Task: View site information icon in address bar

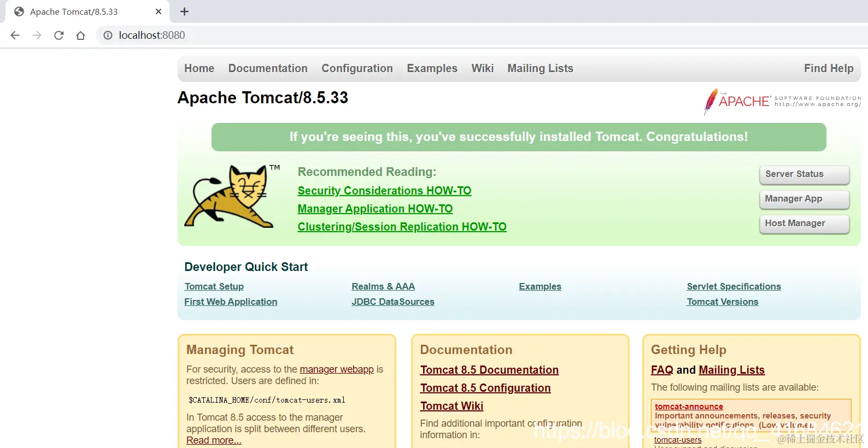Action: tap(108, 36)
